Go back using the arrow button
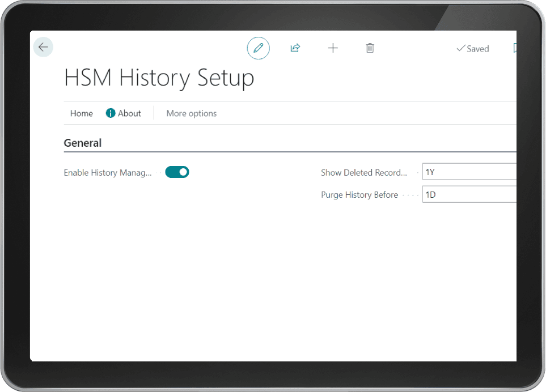Screen dimensions: 546x392 click(43, 47)
